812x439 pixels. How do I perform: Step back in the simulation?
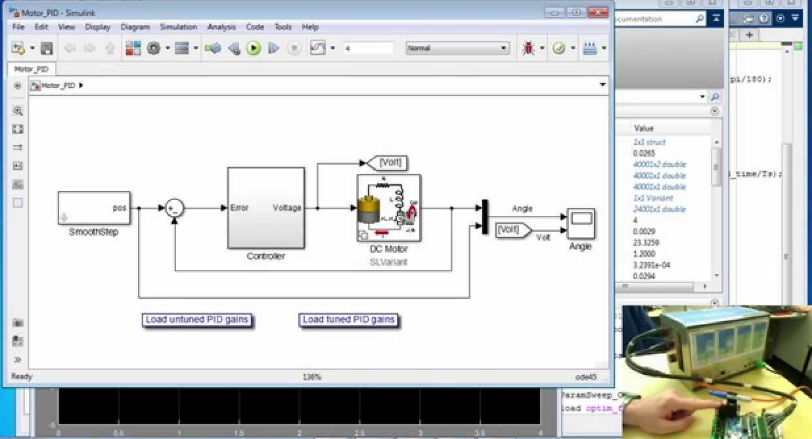(x=234, y=48)
